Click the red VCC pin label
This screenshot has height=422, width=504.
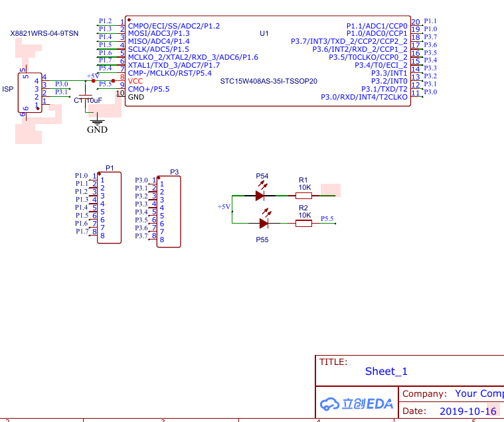pos(135,81)
